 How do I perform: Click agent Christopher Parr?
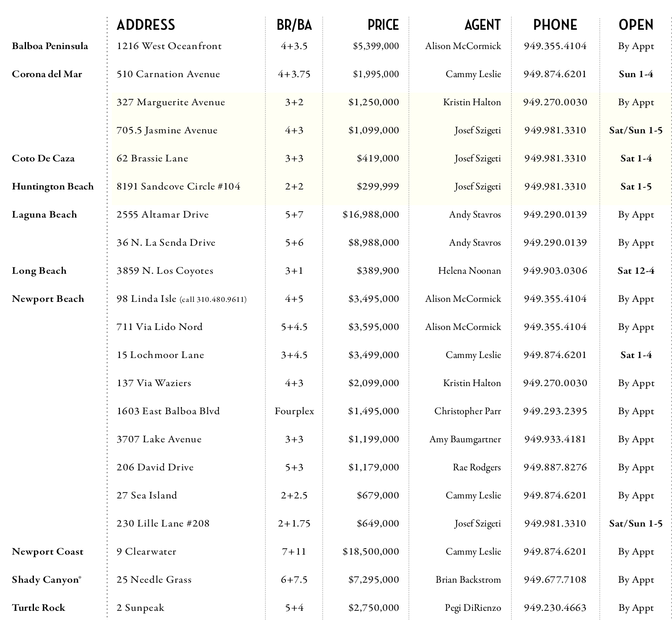click(467, 411)
